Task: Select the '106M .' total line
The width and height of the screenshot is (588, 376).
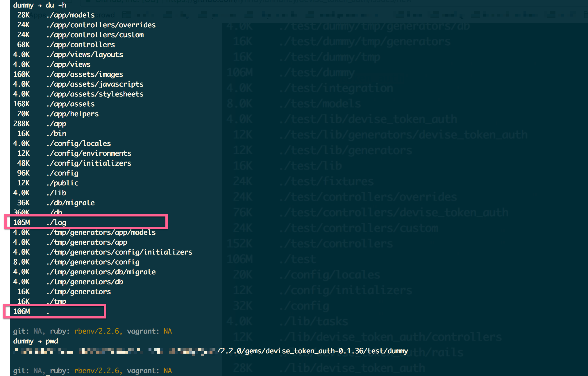Action: coord(31,311)
